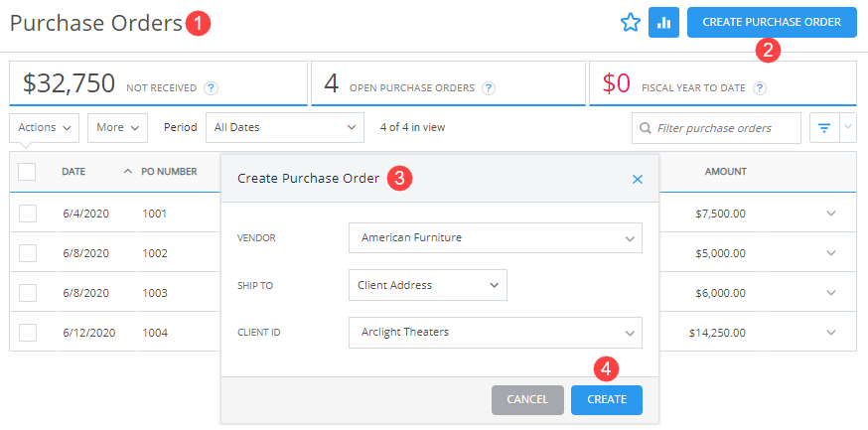Expand row options for $14,250.00 order
The height and width of the screenshot is (430, 868).
[831, 333]
